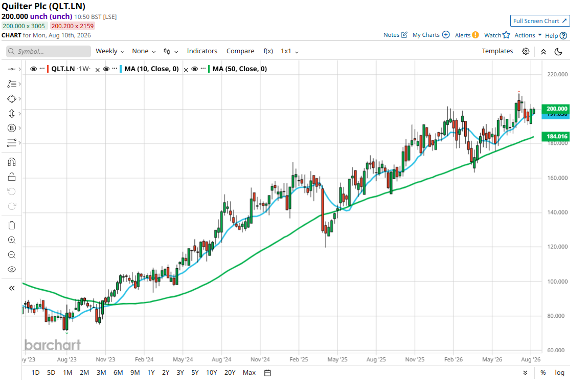Click the MA 10 blue color bar
This screenshot has width=588, height=386.
(121, 69)
